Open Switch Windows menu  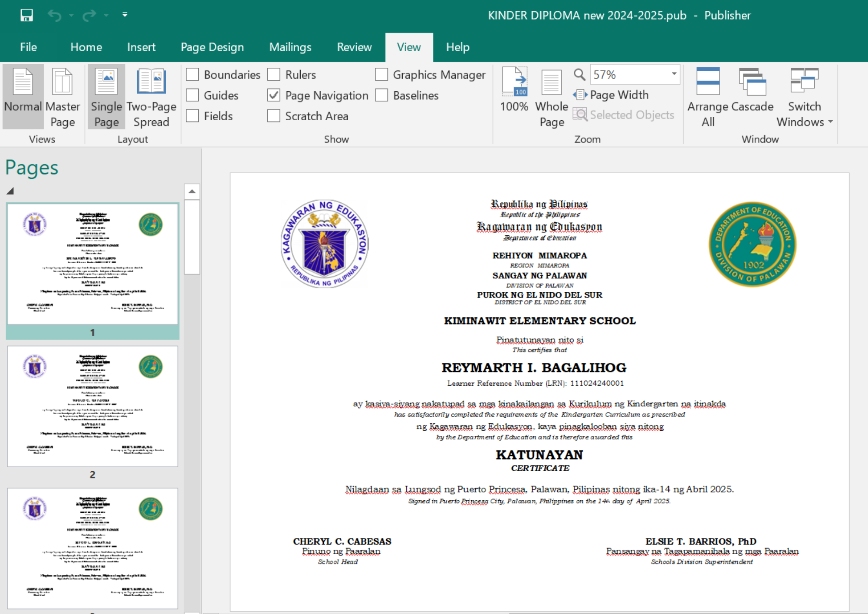point(805,96)
